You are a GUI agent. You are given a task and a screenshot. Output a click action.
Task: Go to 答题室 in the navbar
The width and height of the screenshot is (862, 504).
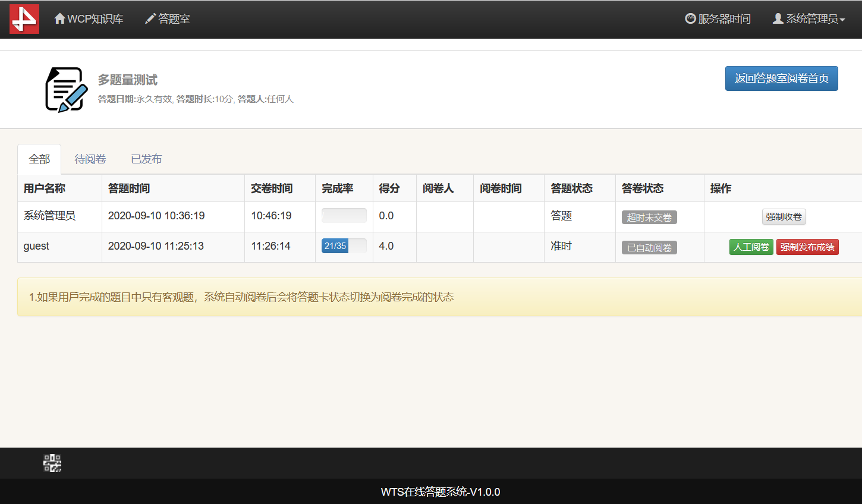[x=168, y=19]
